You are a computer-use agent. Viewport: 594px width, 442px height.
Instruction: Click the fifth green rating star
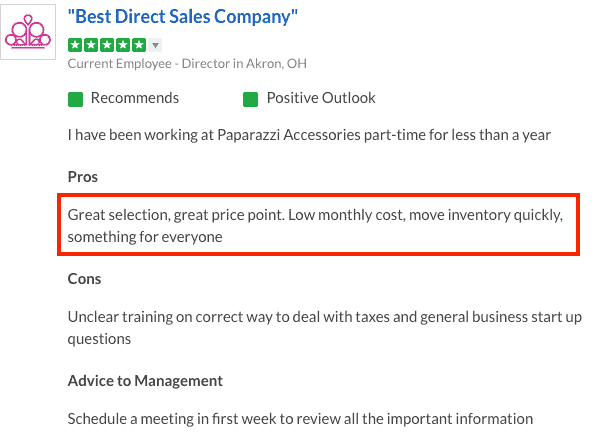click(139, 45)
